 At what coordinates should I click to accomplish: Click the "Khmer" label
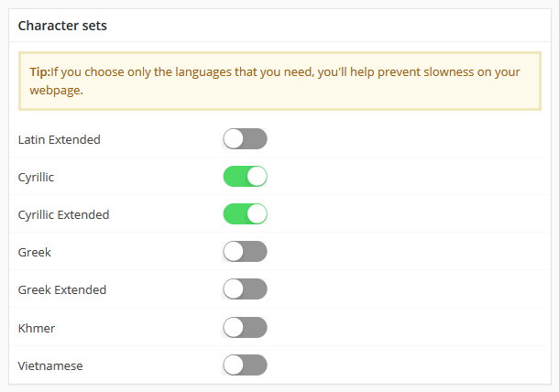37,328
